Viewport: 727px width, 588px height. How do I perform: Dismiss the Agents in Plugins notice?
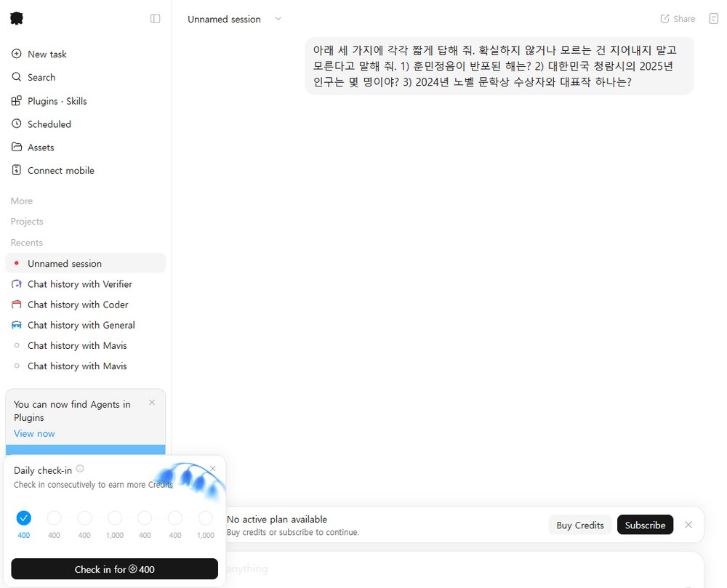click(152, 402)
